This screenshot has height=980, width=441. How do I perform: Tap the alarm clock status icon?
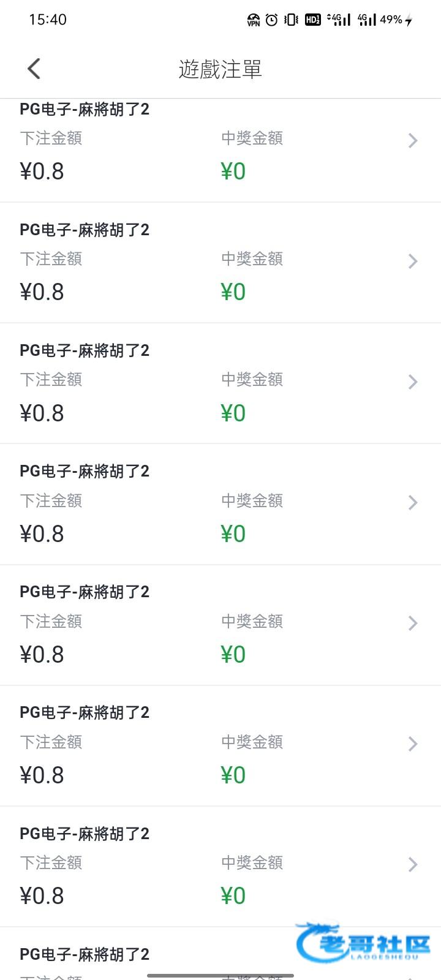point(272,20)
